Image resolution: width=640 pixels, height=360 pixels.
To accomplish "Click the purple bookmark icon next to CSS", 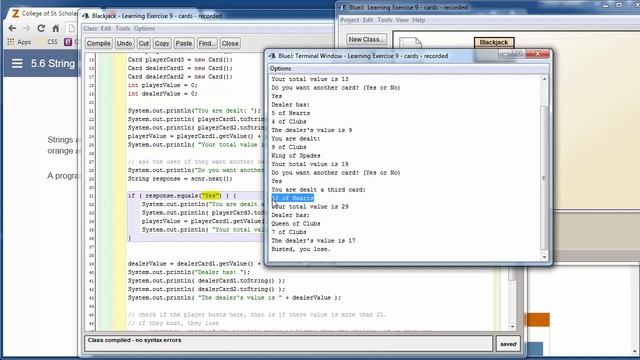I will [x=68, y=42].
